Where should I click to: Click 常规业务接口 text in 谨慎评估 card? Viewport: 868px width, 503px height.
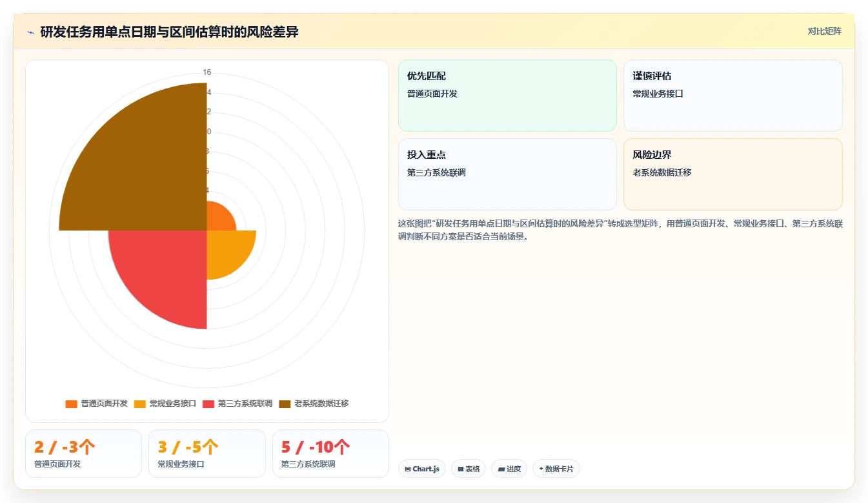pos(658,94)
